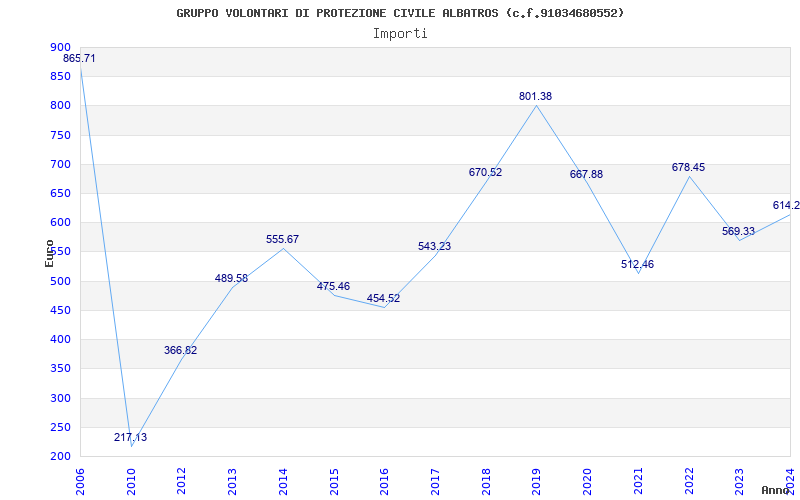Screen dimensions: 800x500
Task: Click the 500 y-axis tick label
Action: pos(60,281)
